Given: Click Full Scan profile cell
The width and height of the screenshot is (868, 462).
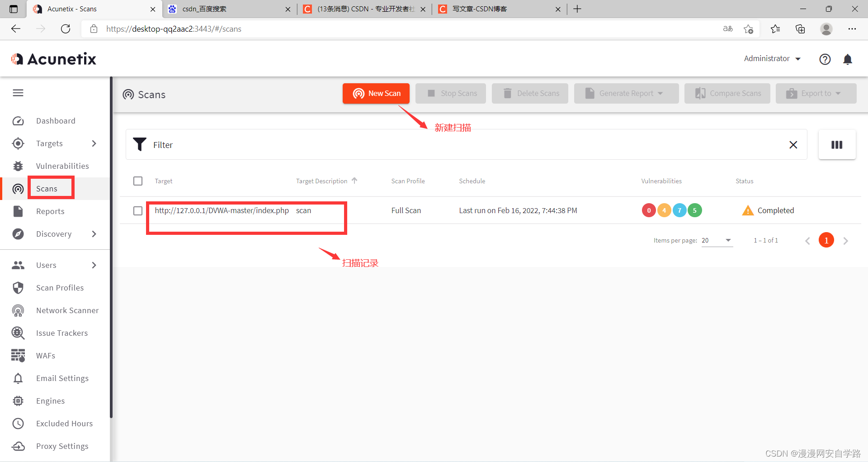Looking at the screenshot, I should 406,210.
